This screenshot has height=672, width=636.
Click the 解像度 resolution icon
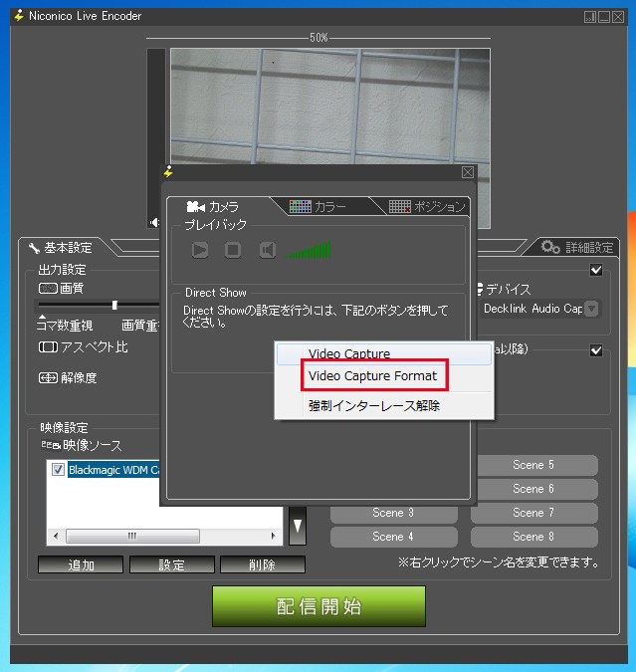(x=48, y=378)
